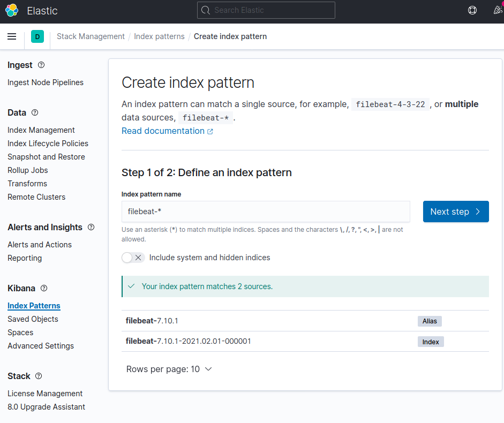Click the Index pattern name field
Viewport: 504px width, 423px height.
point(266,211)
